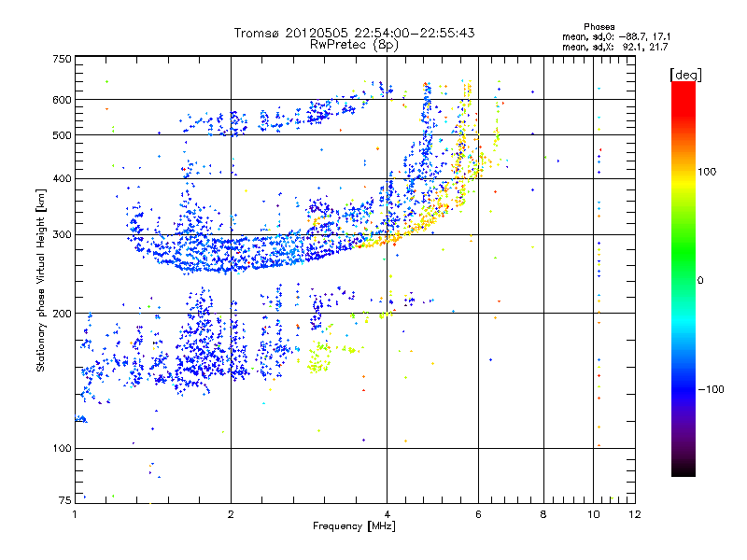747x560 pixels.
Task: Click the green zero region of the colorbar
Action: [x=684, y=279]
